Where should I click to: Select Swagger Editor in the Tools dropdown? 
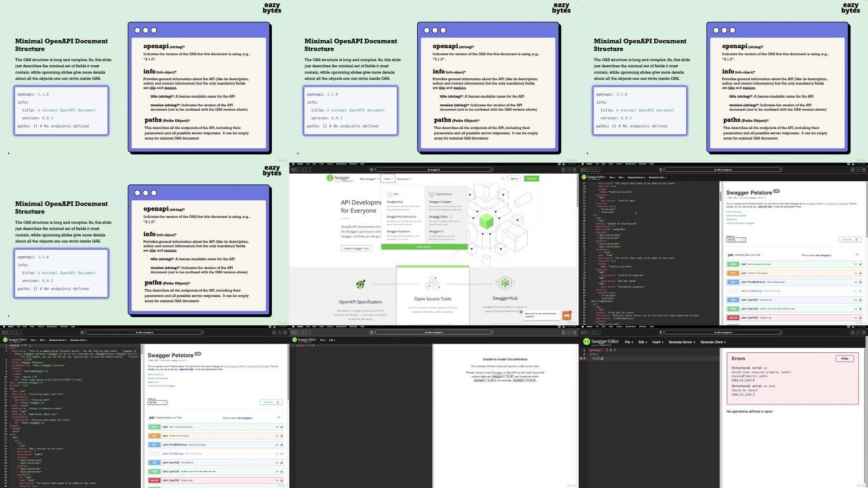438,217
